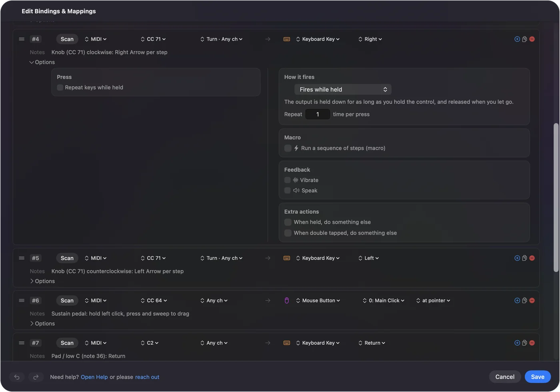Remove binding #7
This screenshot has height=392, width=560.
tap(532, 343)
